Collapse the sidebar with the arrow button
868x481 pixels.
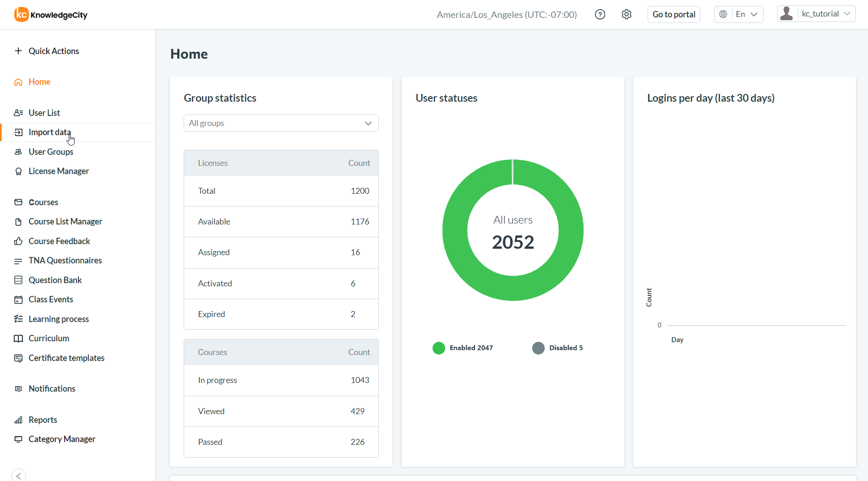(19, 475)
